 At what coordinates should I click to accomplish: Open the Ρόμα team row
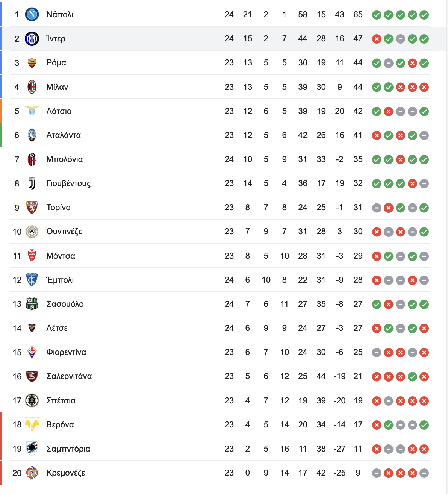tap(220, 63)
